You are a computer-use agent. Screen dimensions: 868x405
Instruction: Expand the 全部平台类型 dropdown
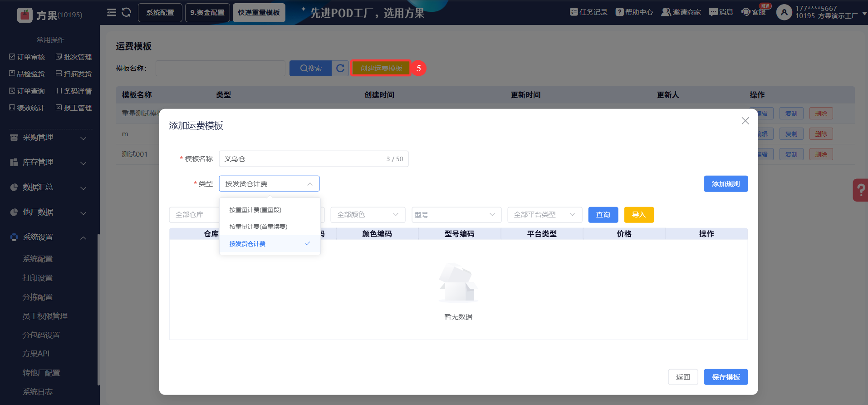[x=544, y=215]
